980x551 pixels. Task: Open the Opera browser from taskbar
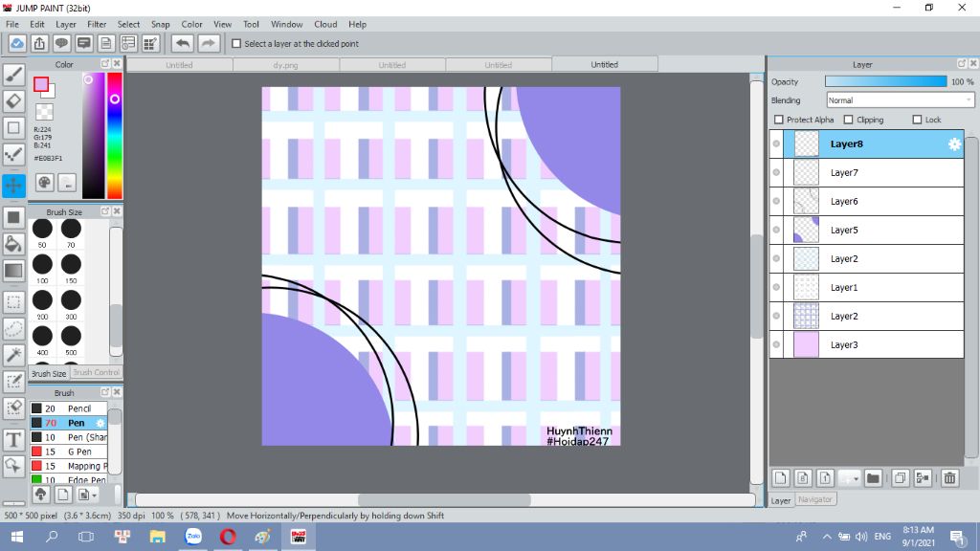pos(228,537)
